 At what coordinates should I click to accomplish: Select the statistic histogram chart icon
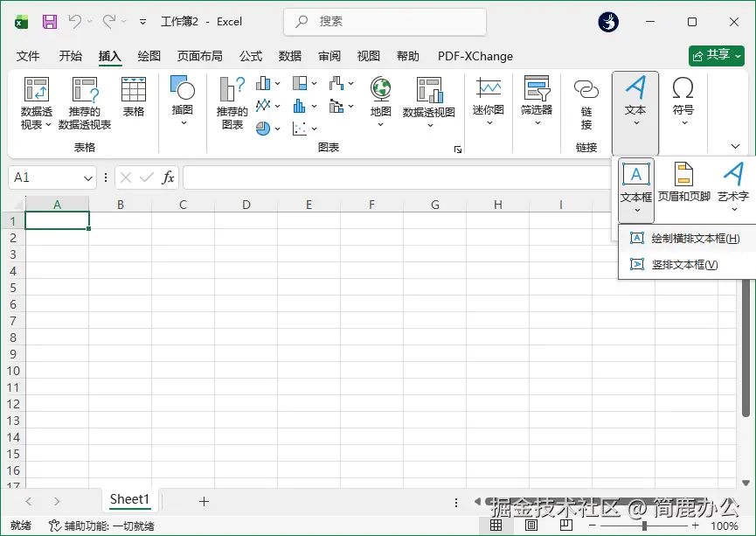300,106
